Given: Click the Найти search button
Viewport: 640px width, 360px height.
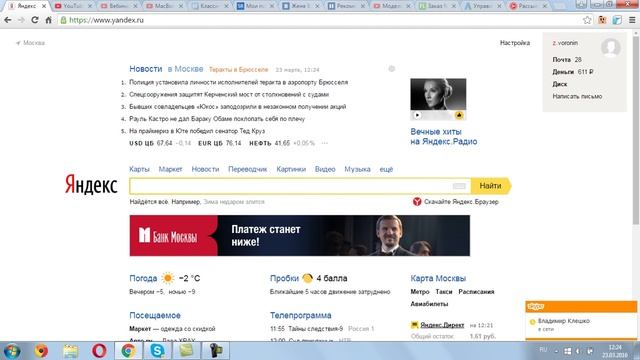Looking at the screenshot, I should [x=490, y=186].
